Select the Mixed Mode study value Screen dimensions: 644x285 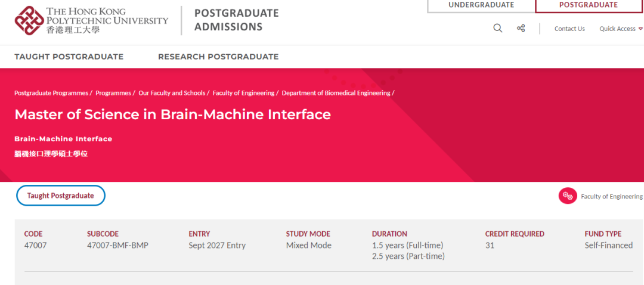point(308,246)
